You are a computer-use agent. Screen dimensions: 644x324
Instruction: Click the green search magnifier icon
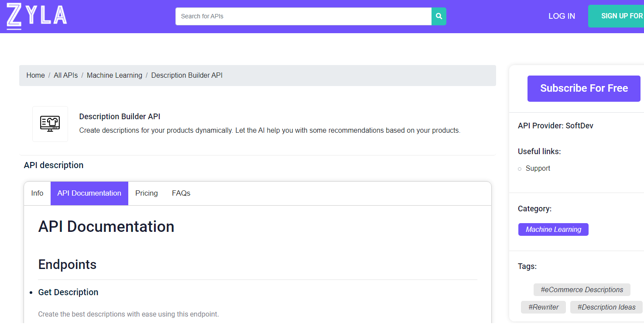pyautogui.click(x=438, y=16)
